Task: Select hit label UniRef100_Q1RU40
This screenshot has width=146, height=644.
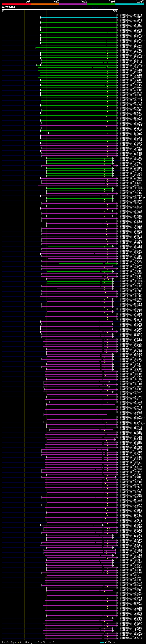Action: (x=131, y=60)
